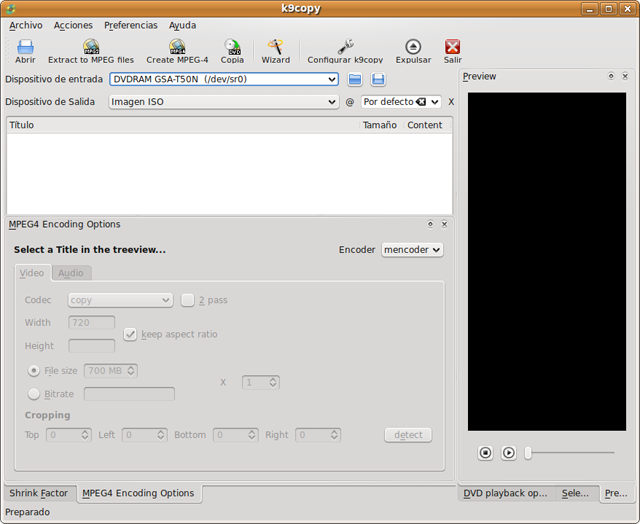Click the Create MPEG-4 icon
The image size is (640, 524).
click(x=177, y=47)
